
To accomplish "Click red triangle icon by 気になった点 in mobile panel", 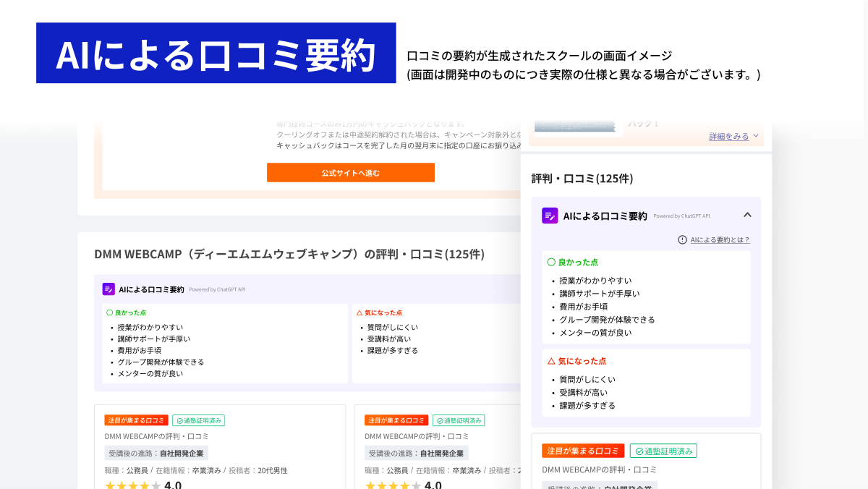I will click(x=551, y=360).
